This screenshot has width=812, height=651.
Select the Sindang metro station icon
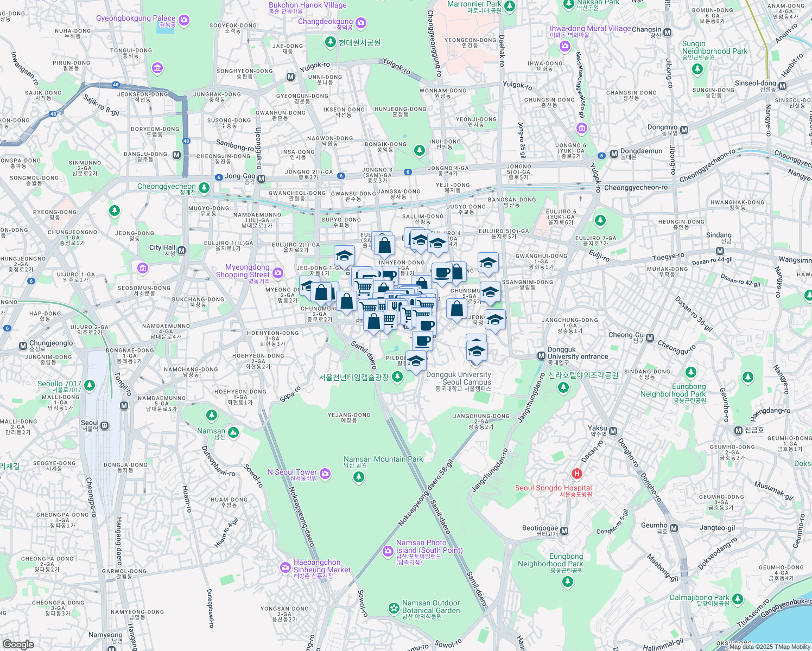(x=720, y=251)
